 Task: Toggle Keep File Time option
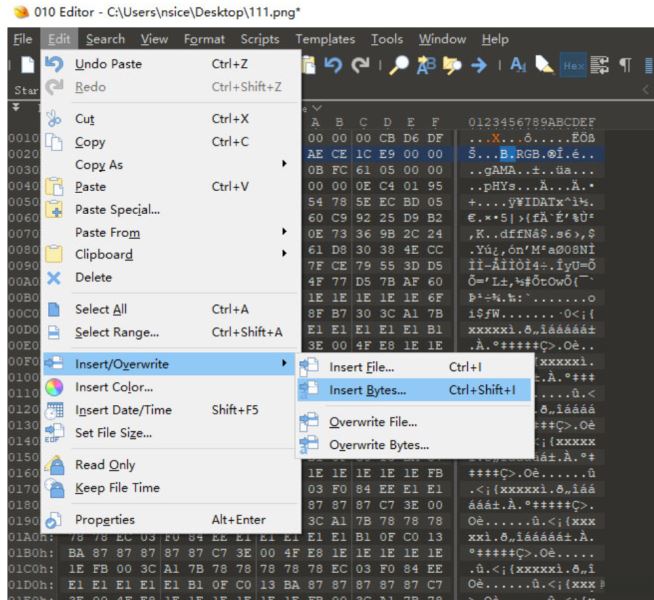point(117,487)
